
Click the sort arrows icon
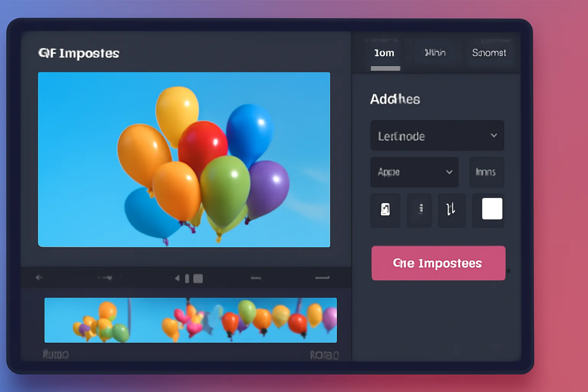[452, 210]
